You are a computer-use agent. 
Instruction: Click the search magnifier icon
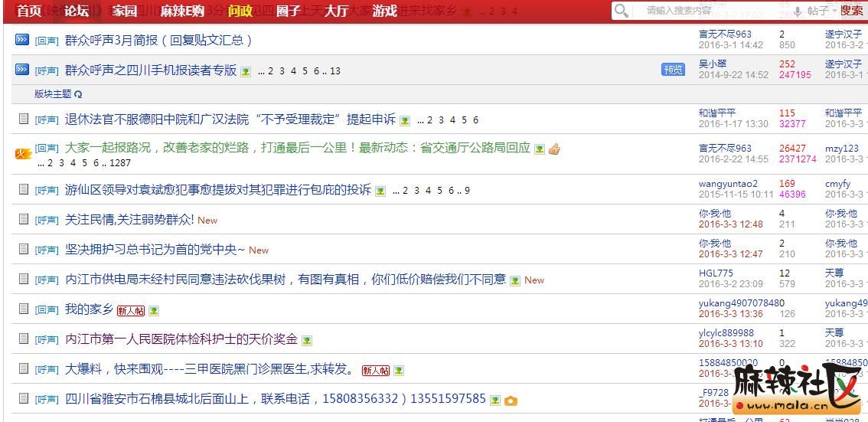point(622,11)
